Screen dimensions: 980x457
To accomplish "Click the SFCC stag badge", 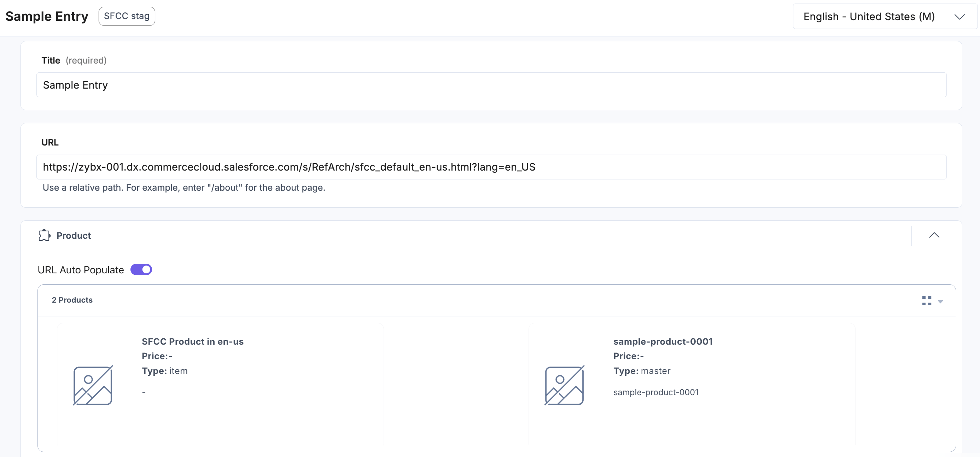I will (x=127, y=16).
